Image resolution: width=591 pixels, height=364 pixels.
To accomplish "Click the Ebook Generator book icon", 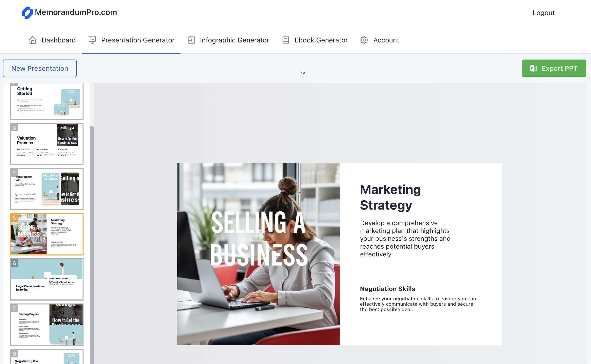I will coord(286,40).
